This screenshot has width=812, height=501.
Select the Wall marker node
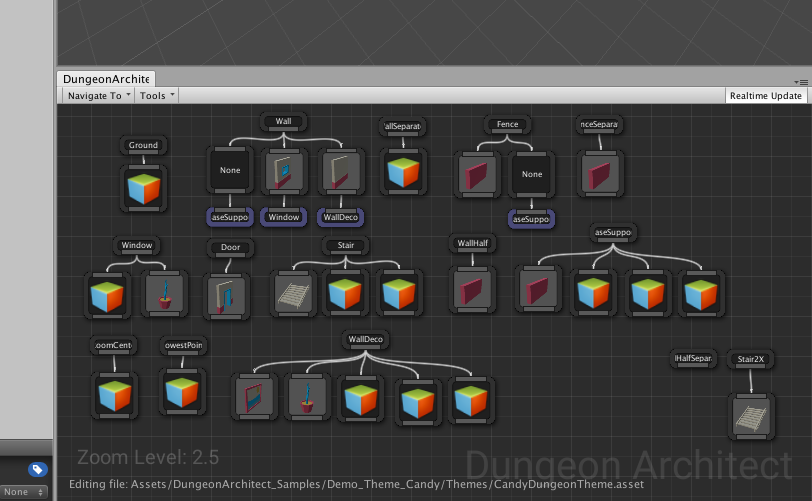(283, 122)
